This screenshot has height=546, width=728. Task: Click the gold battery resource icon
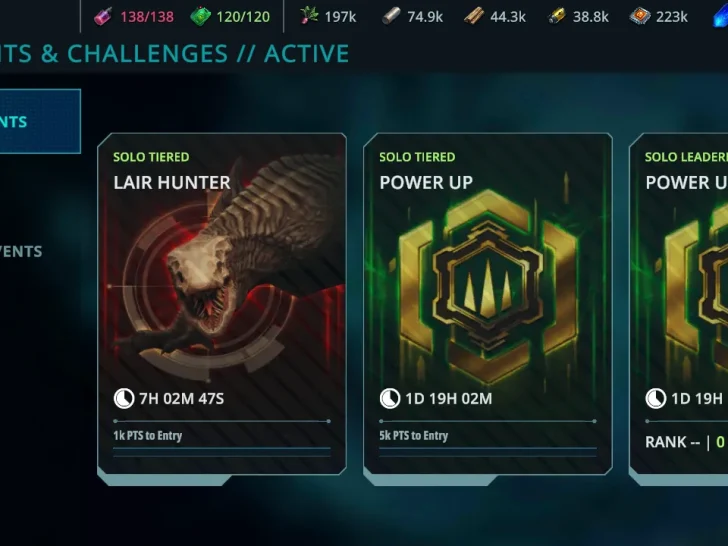tap(557, 17)
